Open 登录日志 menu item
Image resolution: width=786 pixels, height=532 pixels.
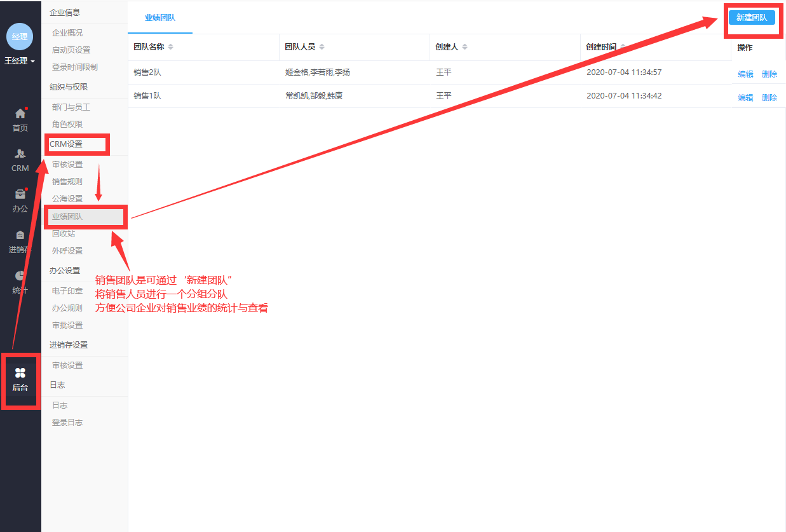click(x=67, y=423)
